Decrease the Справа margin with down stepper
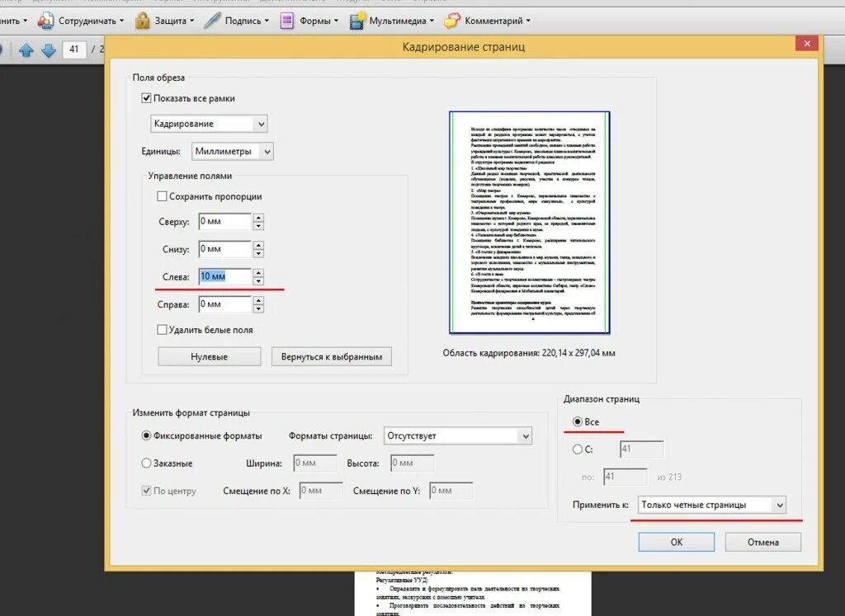 point(258,308)
